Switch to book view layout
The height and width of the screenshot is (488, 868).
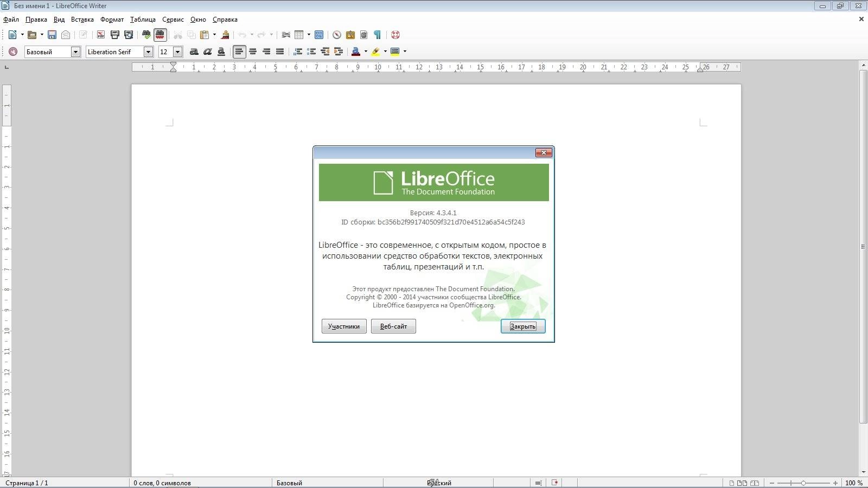pyautogui.click(x=754, y=483)
